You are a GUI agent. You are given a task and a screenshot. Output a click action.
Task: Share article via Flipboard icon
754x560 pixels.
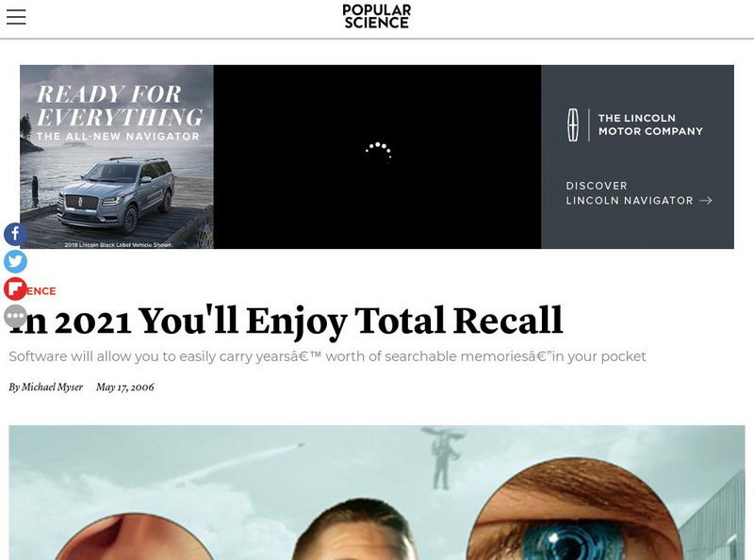coord(15,289)
